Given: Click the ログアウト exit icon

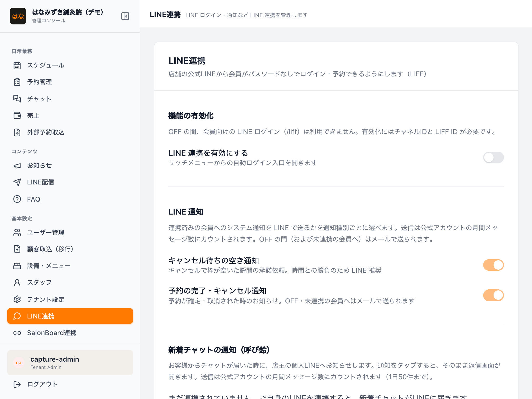Looking at the screenshot, I should pyautogui.click(x=17, y=384).
